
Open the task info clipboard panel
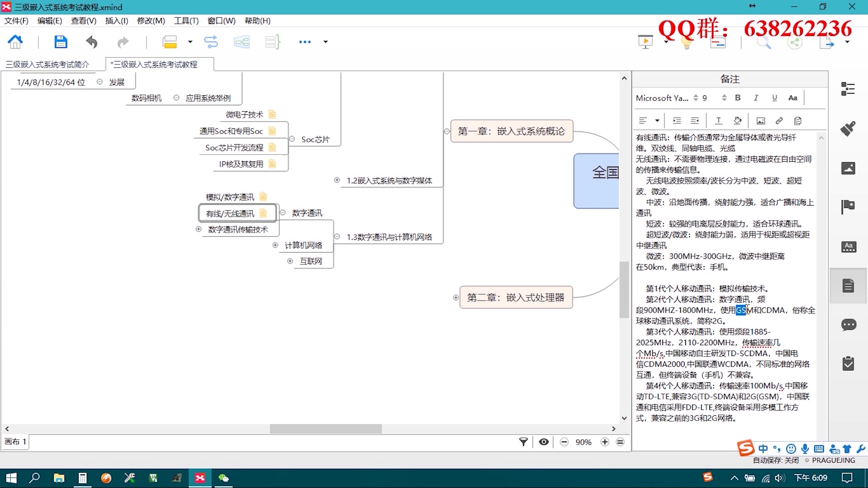(x=849, y=364)
